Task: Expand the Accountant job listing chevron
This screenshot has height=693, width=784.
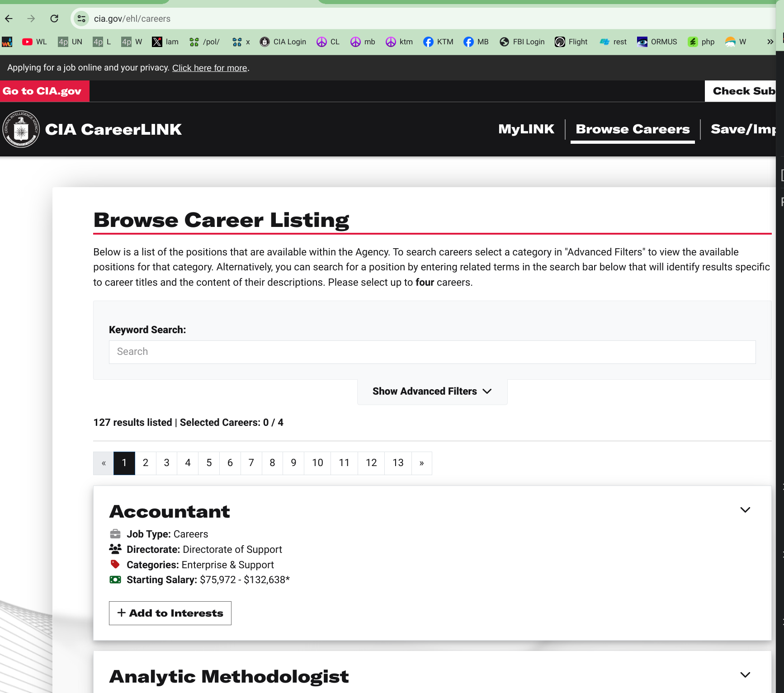Action: [x=745, y=510]
